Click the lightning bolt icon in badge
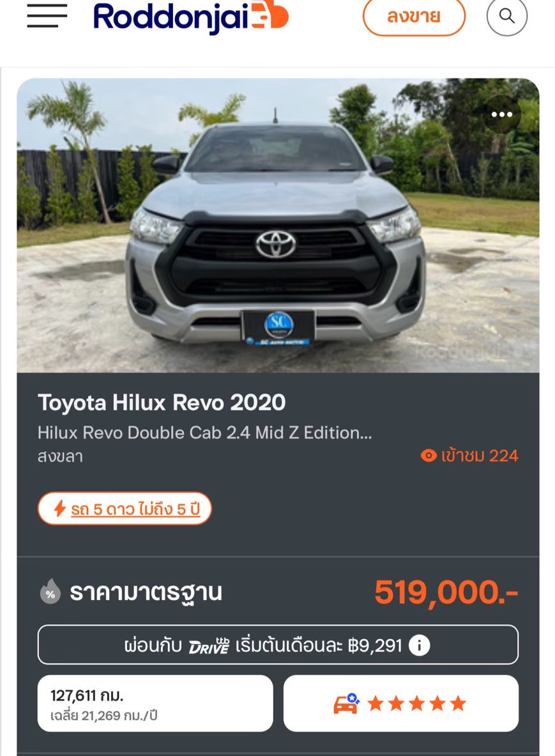Viewport: 555px width, 756px height. 59,509
